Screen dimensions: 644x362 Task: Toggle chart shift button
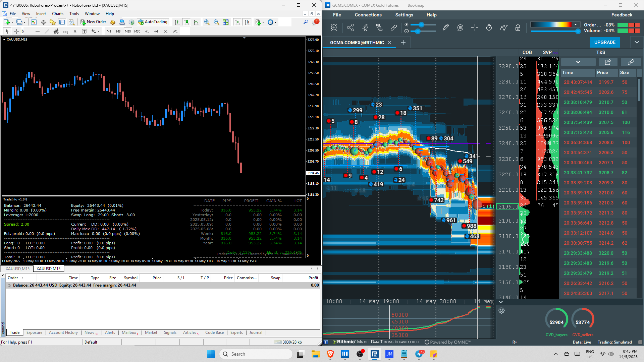[247, 22]
